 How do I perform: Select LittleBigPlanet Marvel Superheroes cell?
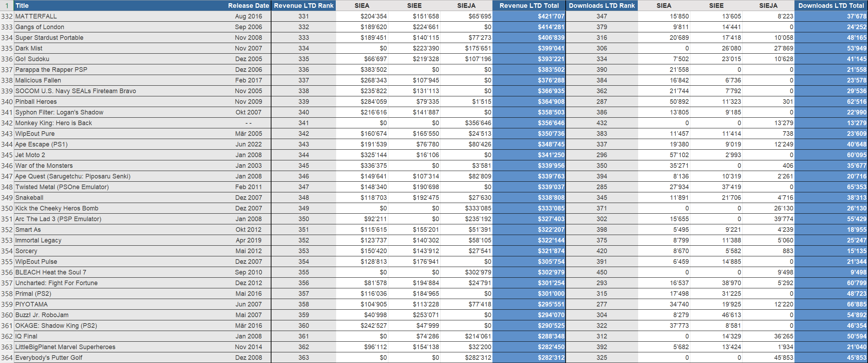[65, 347]
